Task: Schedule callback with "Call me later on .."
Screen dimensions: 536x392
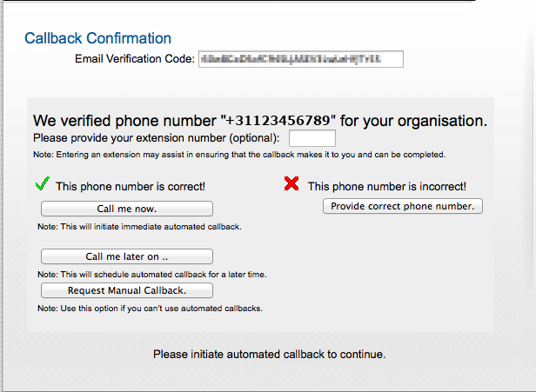Action: tap(127, 256)
